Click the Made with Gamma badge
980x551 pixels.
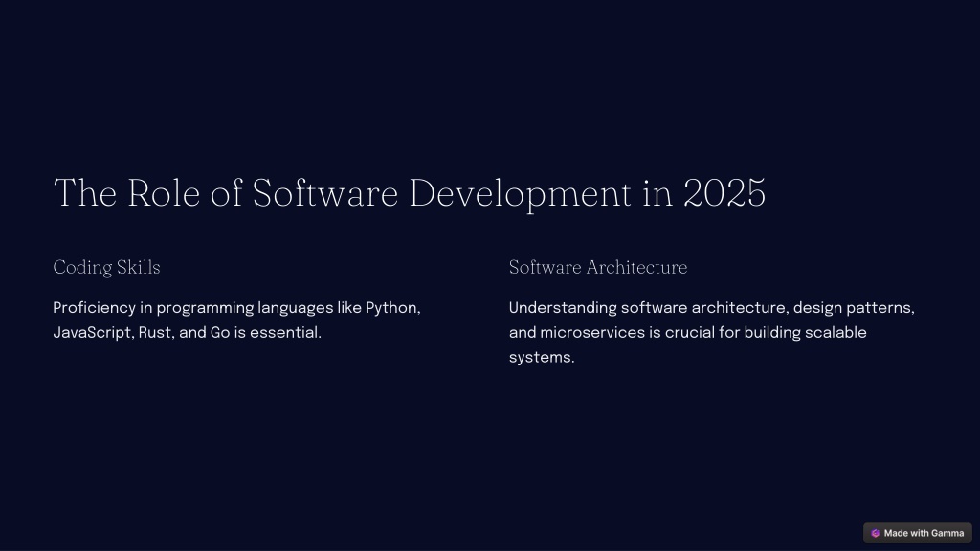point(918,533)
